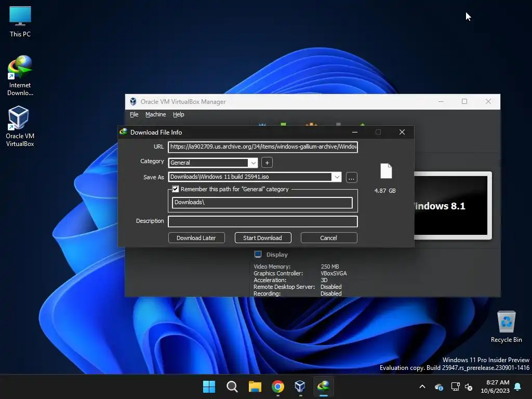This screenshot has width=532, height=399.
Task: Click the 4.87 GB file size text
Action: [385, 191]
